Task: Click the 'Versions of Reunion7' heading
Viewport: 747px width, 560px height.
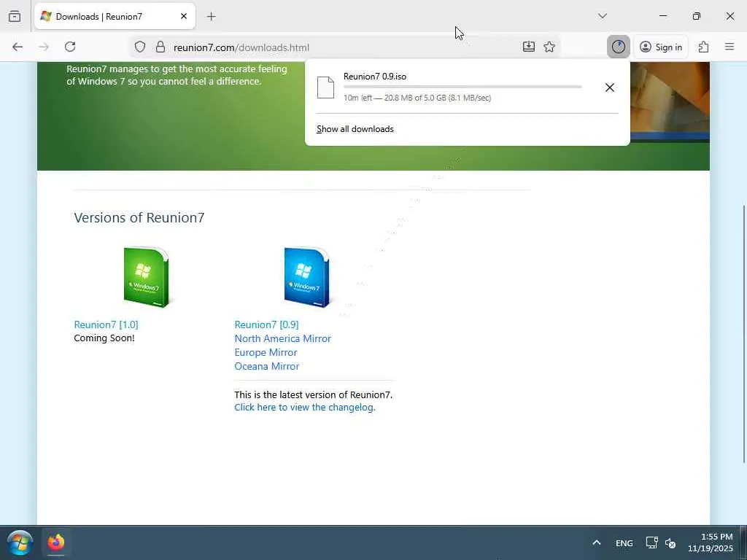Action: coord(139,217)
